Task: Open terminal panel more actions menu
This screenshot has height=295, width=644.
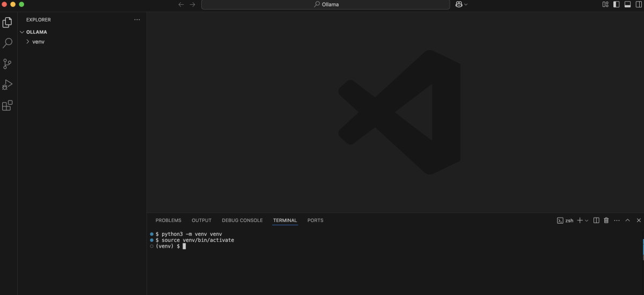Action: click(617, 220)
